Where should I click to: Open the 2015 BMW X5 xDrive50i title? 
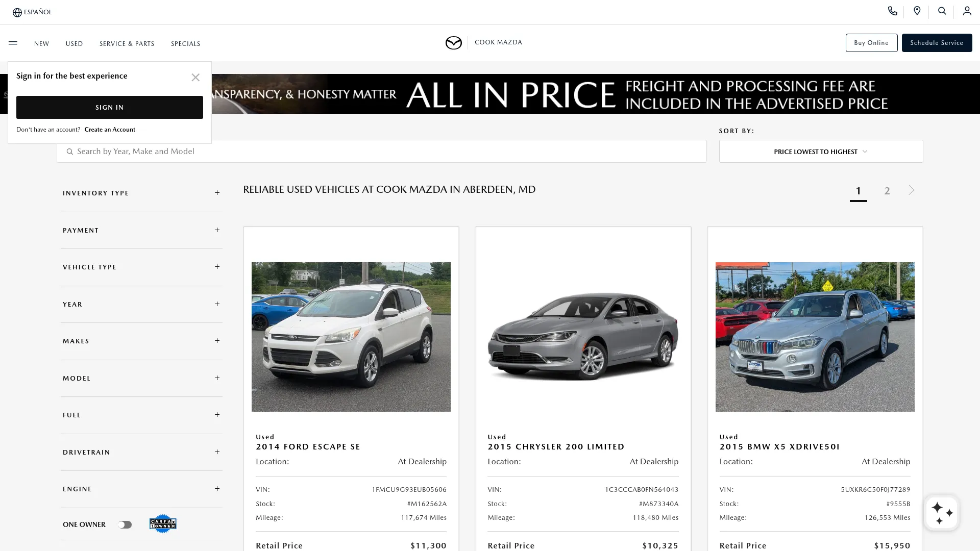pyautogui.click(x=779, y=446)
